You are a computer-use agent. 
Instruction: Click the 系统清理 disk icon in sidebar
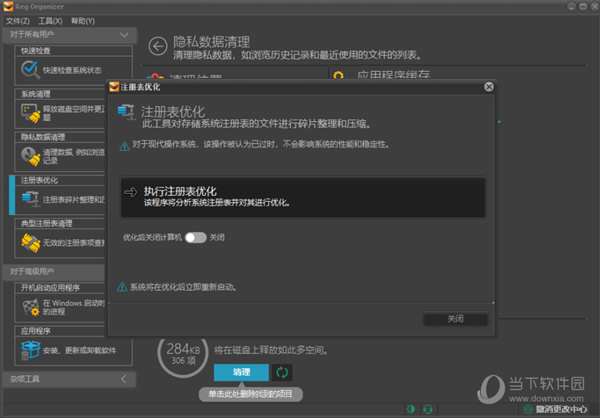(27, 112)
